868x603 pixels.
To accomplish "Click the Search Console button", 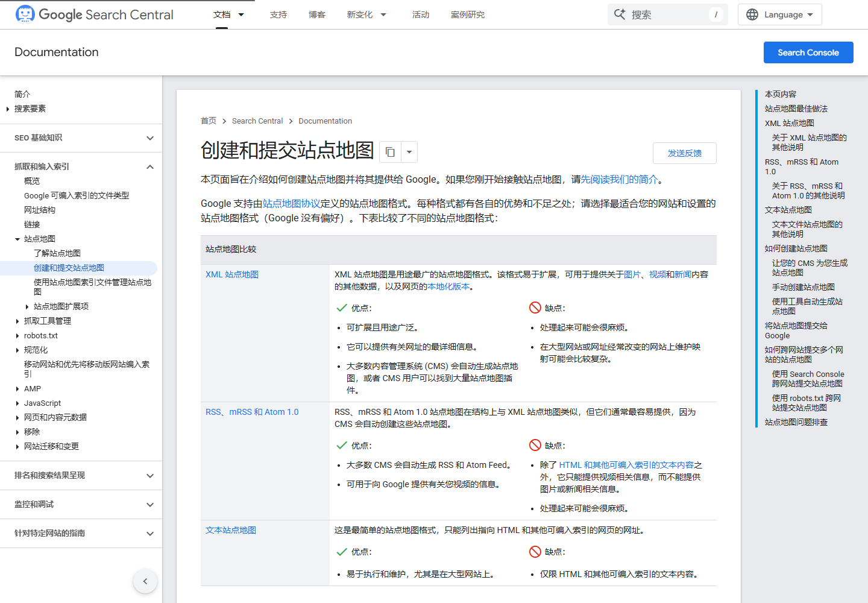I will 808,52.
